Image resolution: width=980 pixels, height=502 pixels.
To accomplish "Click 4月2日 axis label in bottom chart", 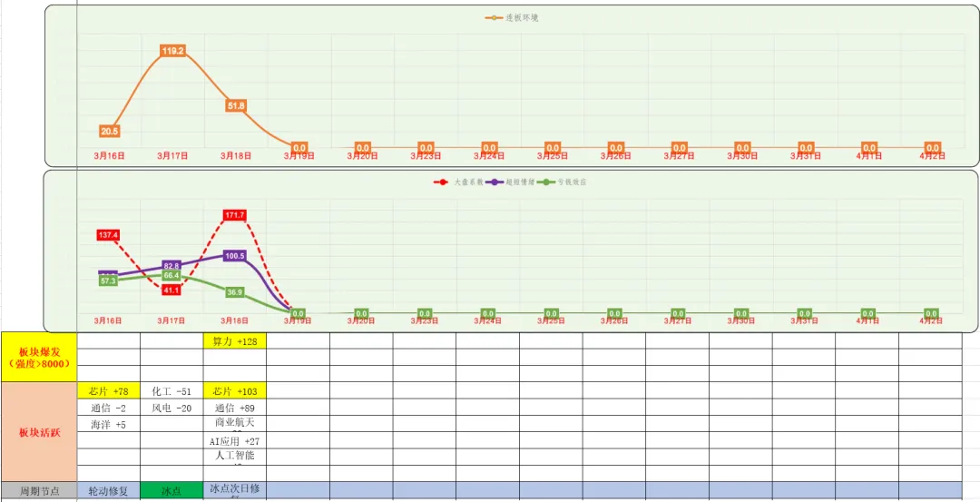I will tap(931, 320).
